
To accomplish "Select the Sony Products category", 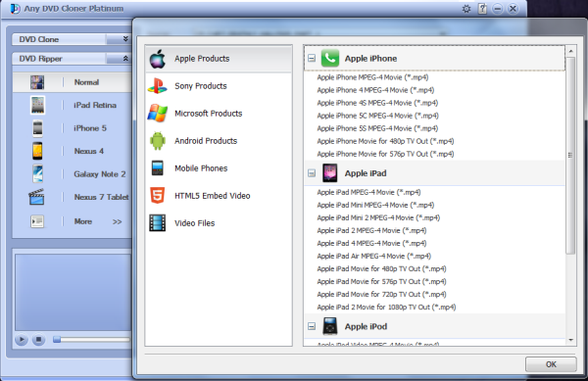I will coord(219,86).
